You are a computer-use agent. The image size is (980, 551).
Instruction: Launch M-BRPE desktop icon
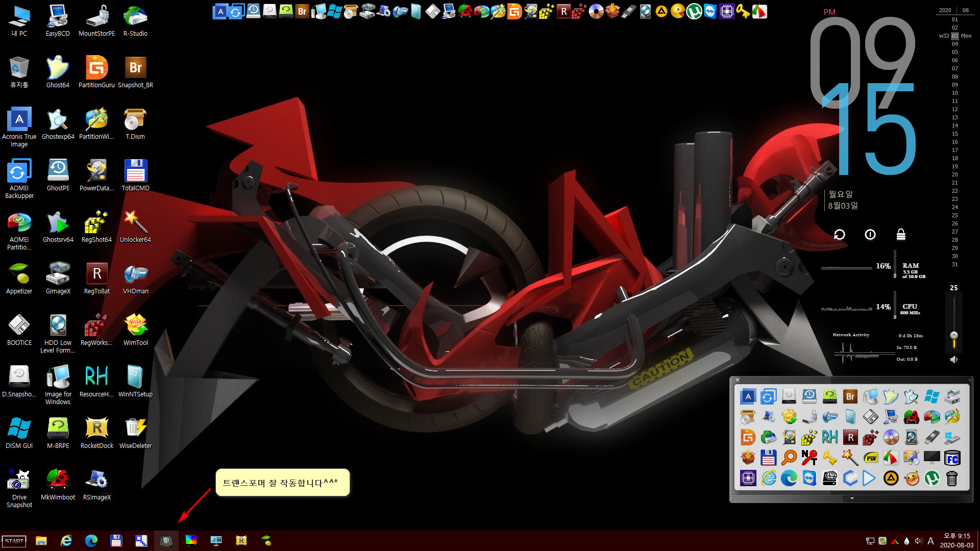(x=58, y=433)
